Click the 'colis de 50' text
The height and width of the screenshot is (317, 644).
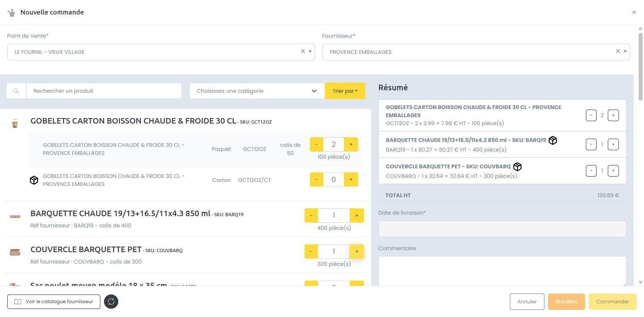(290, 149)
